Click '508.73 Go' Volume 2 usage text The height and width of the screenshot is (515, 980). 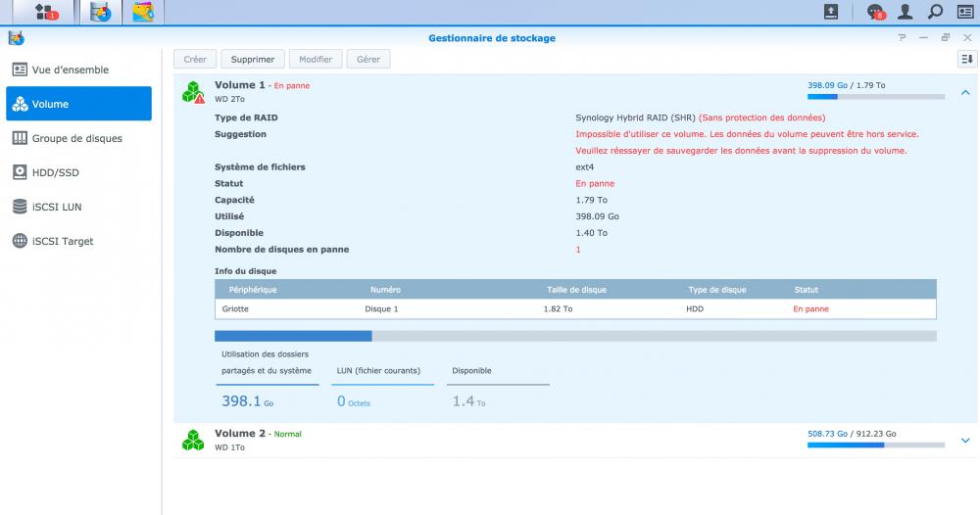click(827, 433)
